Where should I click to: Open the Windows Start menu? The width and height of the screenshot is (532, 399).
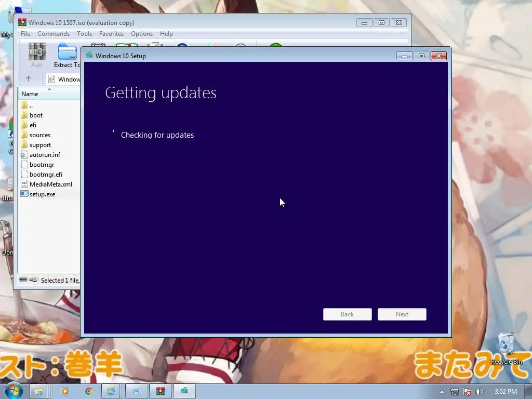(x=14, y=391)
